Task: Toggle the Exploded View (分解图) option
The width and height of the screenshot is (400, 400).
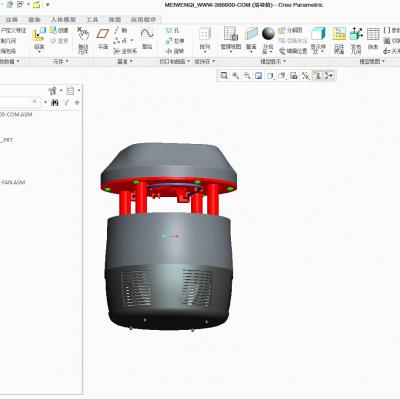Action: [290, 30]
